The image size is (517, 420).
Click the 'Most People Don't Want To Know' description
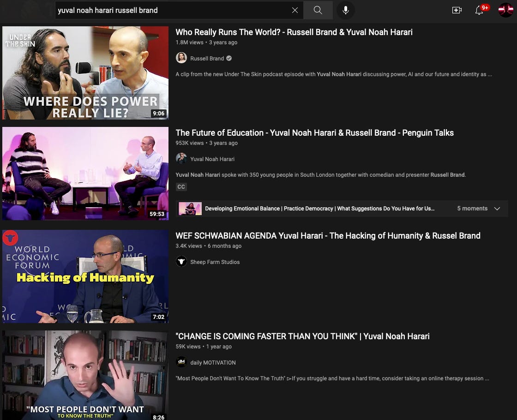click(332, 378)
